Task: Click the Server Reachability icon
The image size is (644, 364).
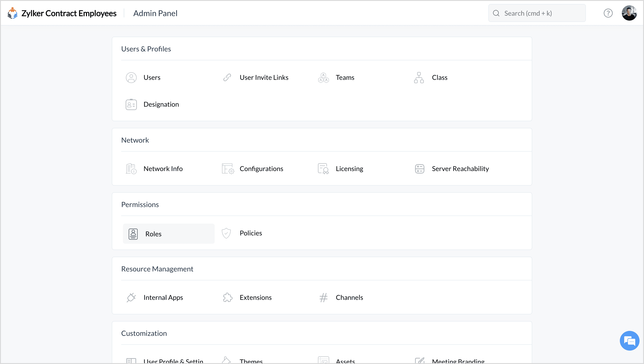Action: point(419,169)
